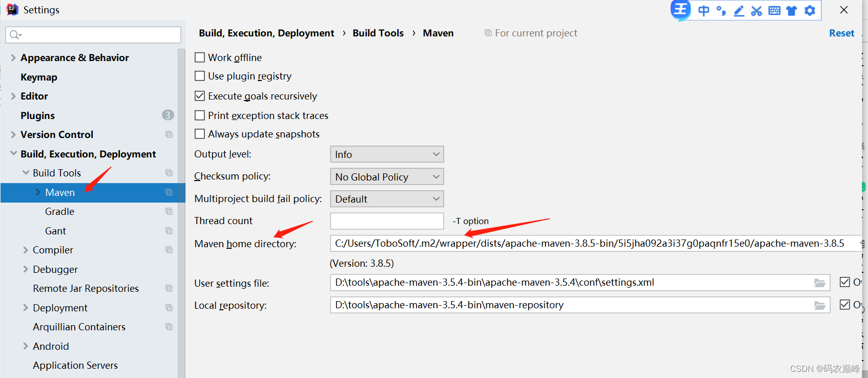The image size is (868, 378).
Task: Click the Plugins update count badge
Action: click(x=168, y=115)
